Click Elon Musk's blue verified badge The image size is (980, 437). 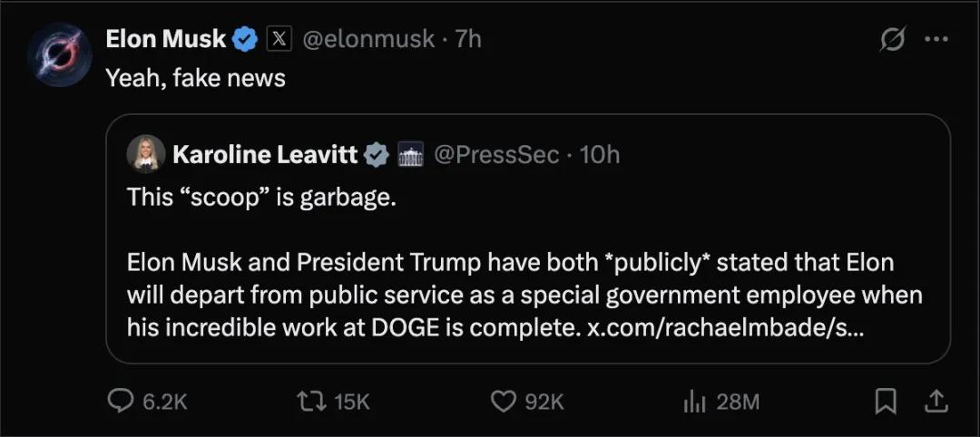pyautogui.click(x=246, y=40)
